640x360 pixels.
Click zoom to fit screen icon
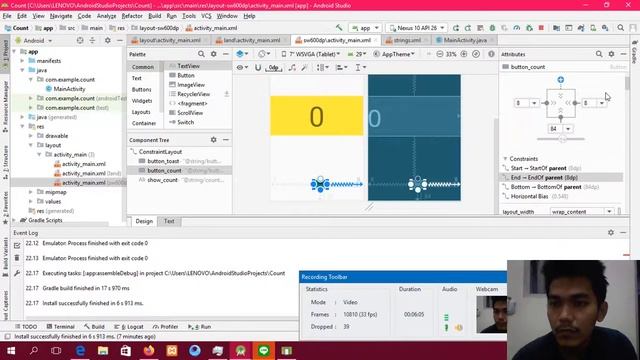(476, 54)
